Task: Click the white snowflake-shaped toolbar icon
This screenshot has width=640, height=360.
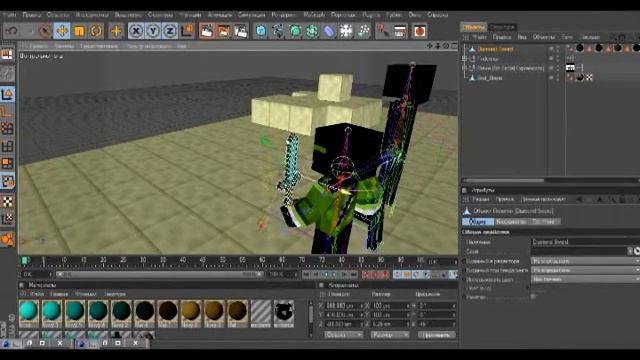Action: tap(346, 31)
